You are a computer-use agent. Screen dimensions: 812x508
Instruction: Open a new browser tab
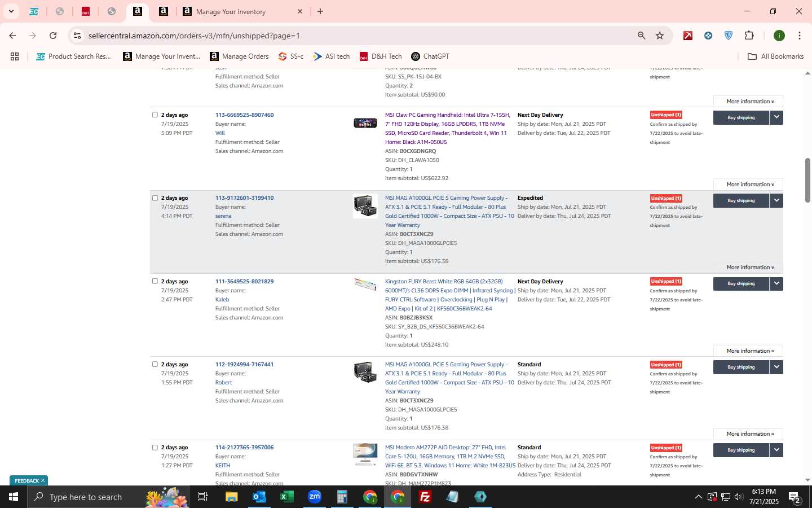pyautogui.click(x=320, y=11)
